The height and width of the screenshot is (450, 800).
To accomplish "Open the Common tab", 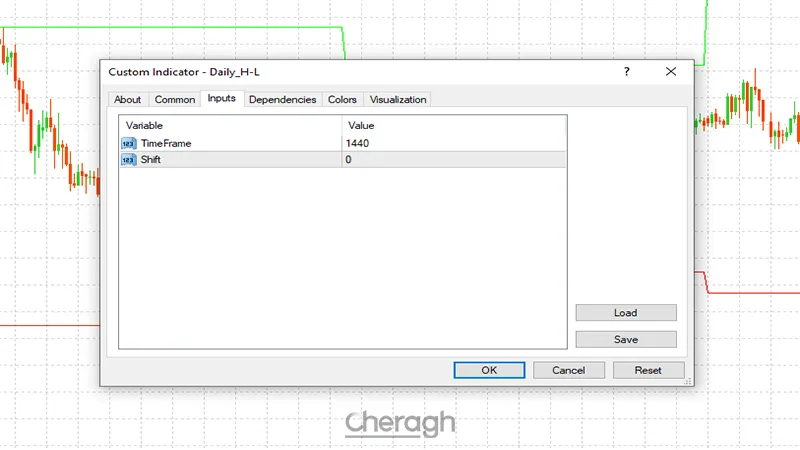I will (175, 99).
